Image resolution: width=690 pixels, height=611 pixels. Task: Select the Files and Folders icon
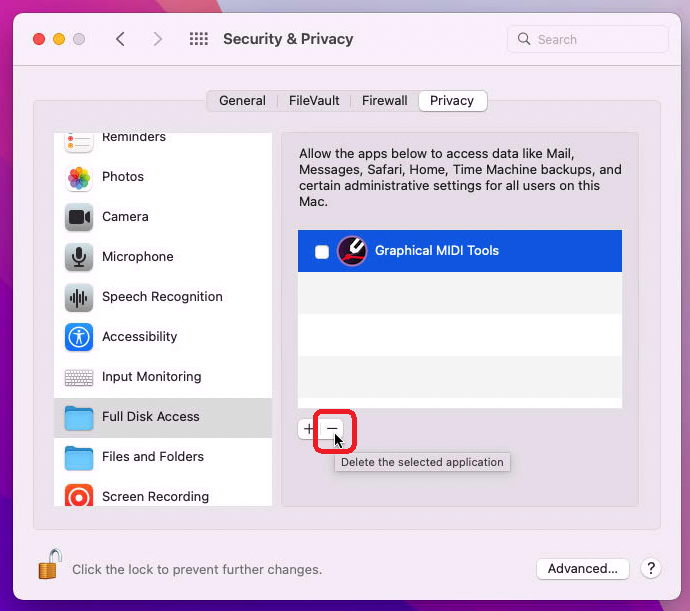(x=79, y=457)
